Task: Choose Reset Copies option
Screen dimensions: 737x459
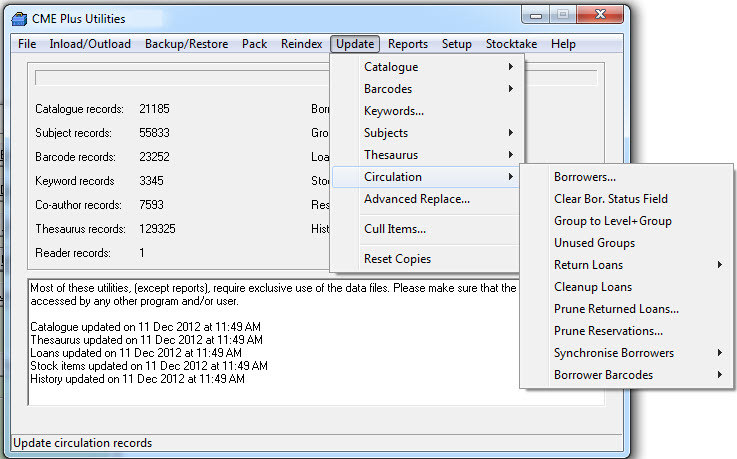Action: pyautogui.click(x=427, y=259)
